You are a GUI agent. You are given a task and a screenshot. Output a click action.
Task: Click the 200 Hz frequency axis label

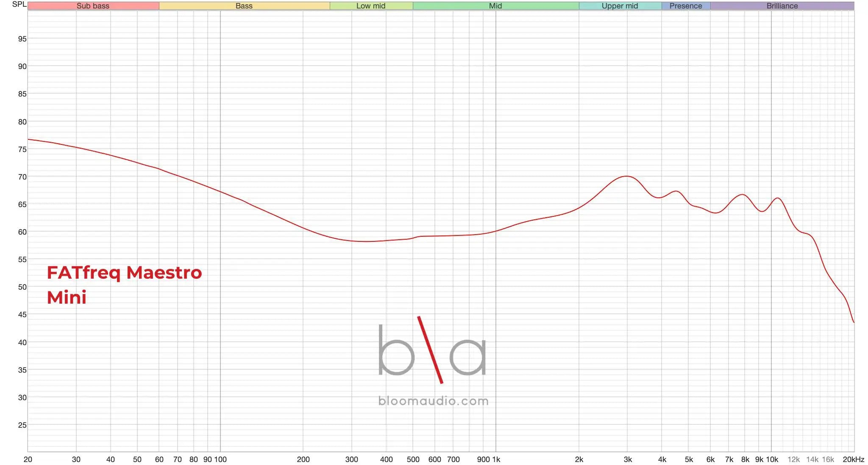(x=303, y=459)
